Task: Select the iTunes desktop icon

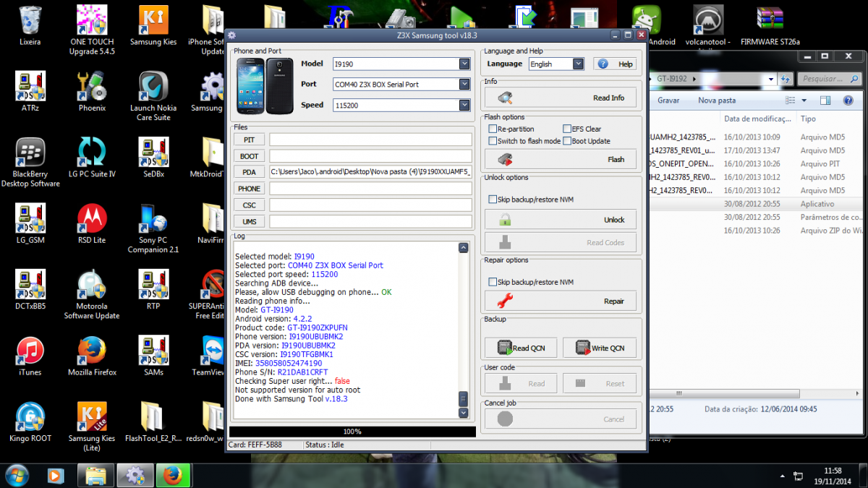Action: pyautogui.click(x=30, y=356)
